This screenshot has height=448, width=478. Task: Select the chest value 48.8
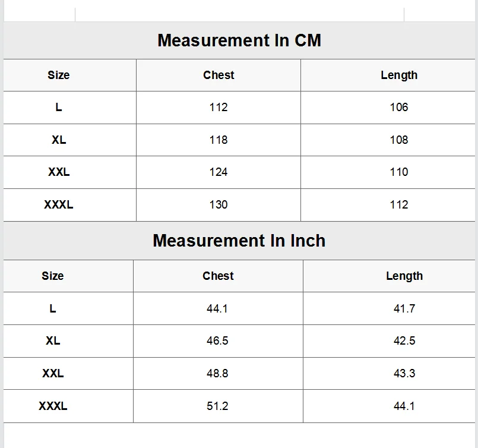click(x=217, y=373)
